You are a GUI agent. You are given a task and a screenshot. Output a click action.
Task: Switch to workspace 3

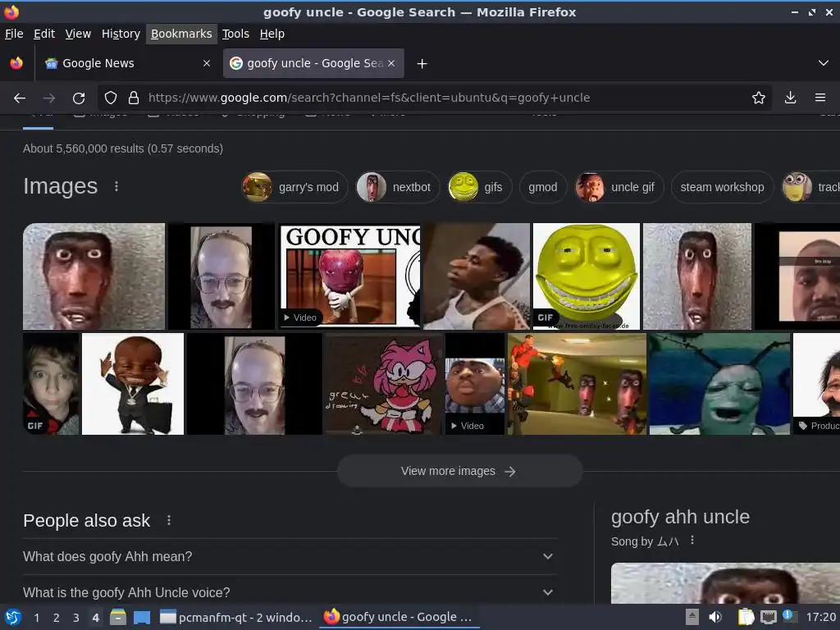point(76,618)
